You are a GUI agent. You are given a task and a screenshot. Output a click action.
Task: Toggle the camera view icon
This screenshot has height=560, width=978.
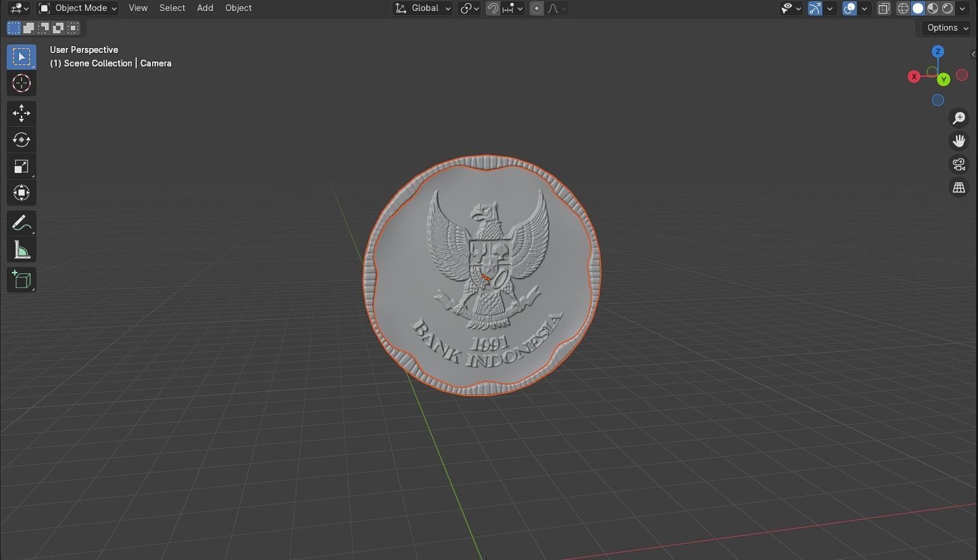(x=959, y=164)
